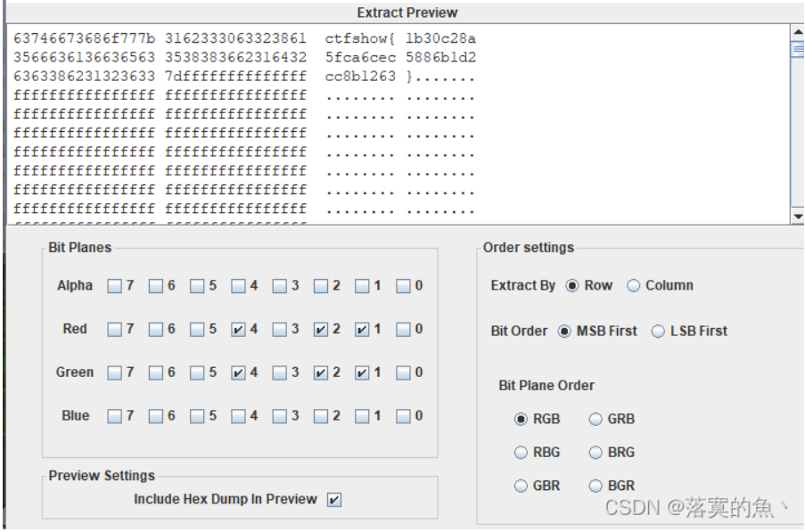Select Blue bit plane 6 checkbox
Screen dimensions: 805x532
(x=155, y=416)
